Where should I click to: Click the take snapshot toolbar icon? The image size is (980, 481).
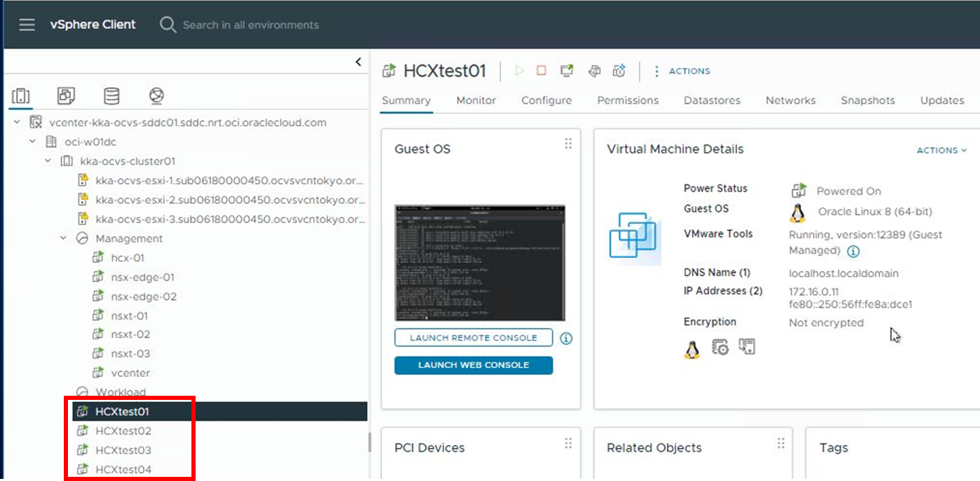(619, 71)
